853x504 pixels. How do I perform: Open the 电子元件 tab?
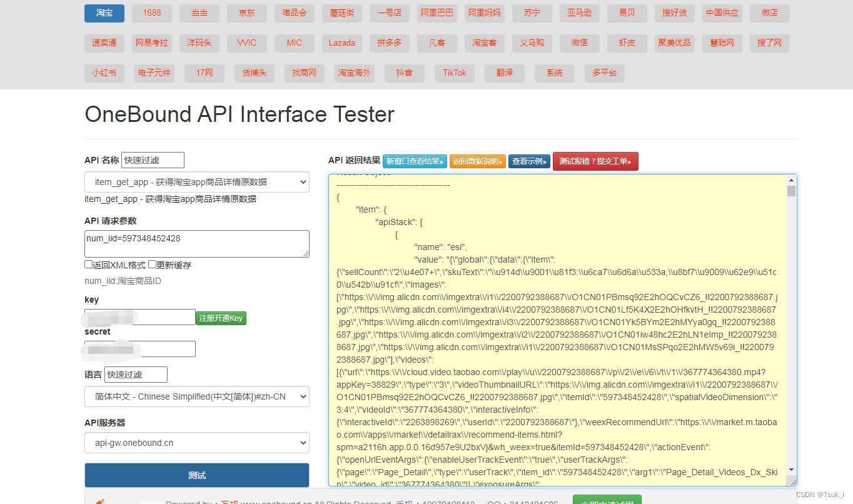tap(154, 73)
